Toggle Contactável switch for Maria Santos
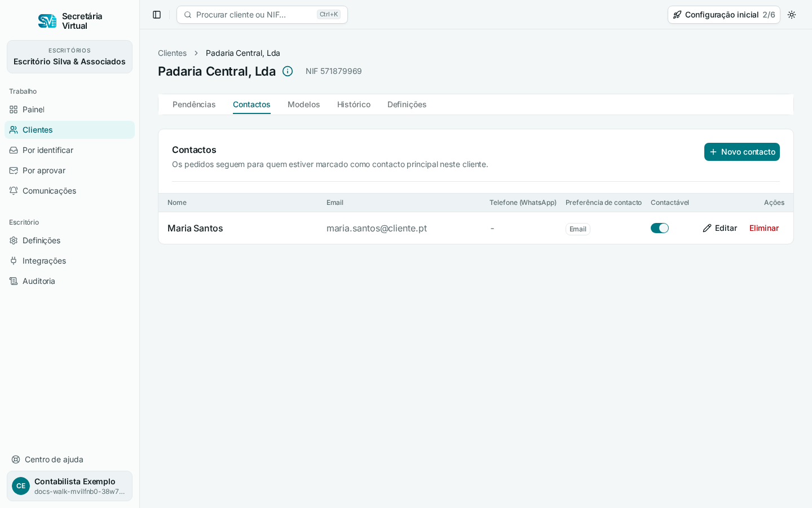This screenshot has height=508, width=812. coord(660,228)
